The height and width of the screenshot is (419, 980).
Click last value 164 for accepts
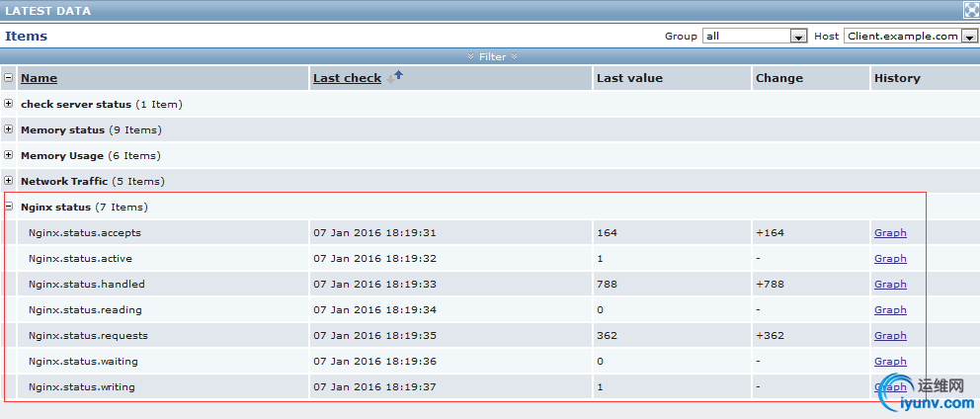point(607,232)
